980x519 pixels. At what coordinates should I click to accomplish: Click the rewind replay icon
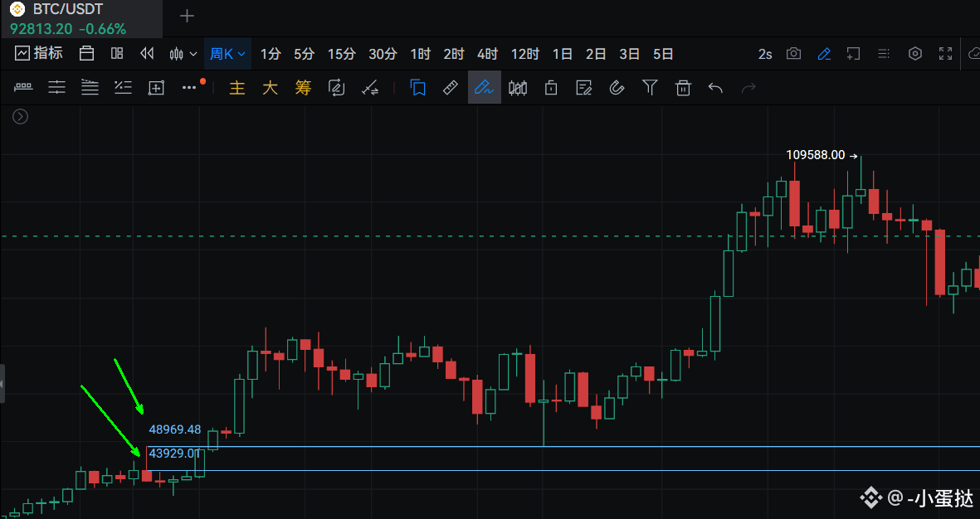(147, 54)
